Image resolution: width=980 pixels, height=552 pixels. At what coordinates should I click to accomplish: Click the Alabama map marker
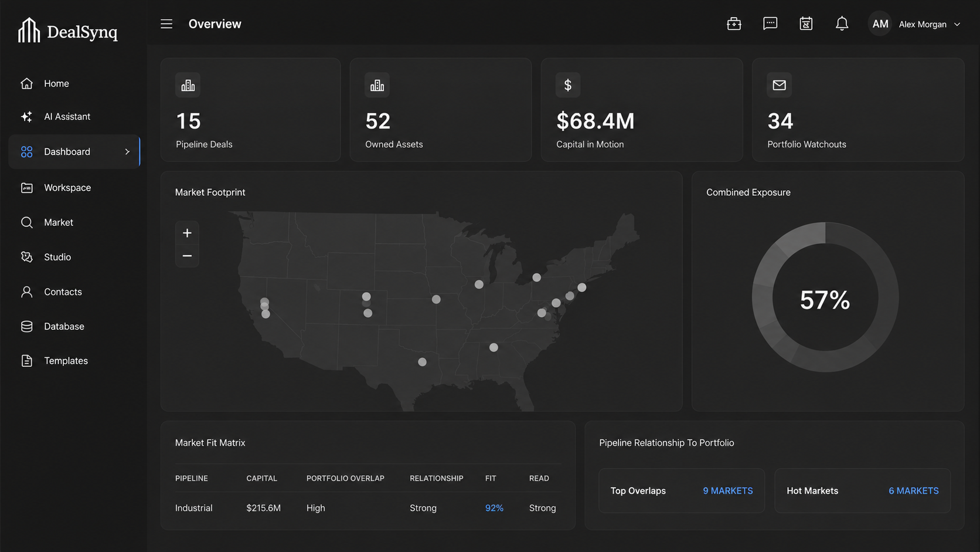coord(494,347)
